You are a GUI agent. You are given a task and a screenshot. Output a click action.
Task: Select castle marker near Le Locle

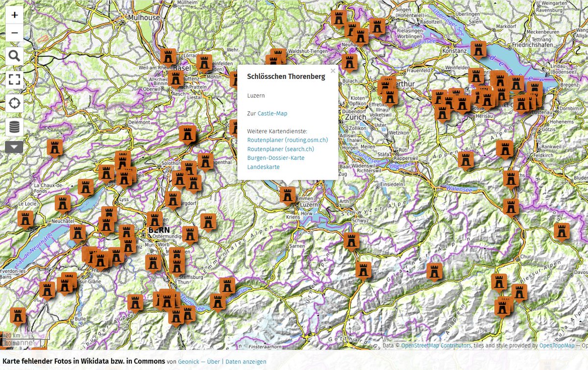click(x=25, y=220)
